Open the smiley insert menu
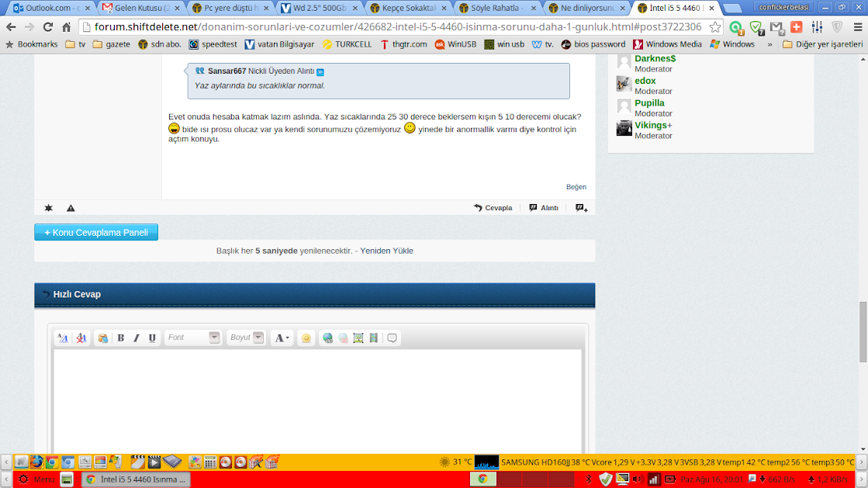Screen dimensions: 868x488 coord(306,338)
